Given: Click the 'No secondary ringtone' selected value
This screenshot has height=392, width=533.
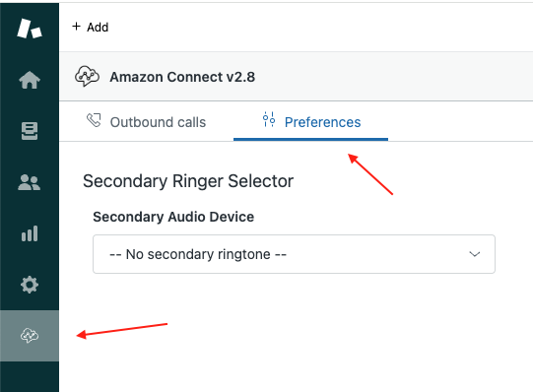Looking at the screenshot, I should pos(198,254).
